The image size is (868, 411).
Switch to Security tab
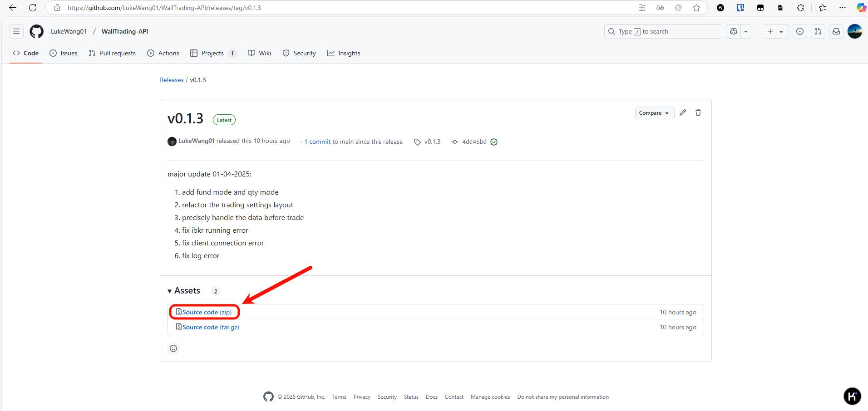tap(299, 53)
